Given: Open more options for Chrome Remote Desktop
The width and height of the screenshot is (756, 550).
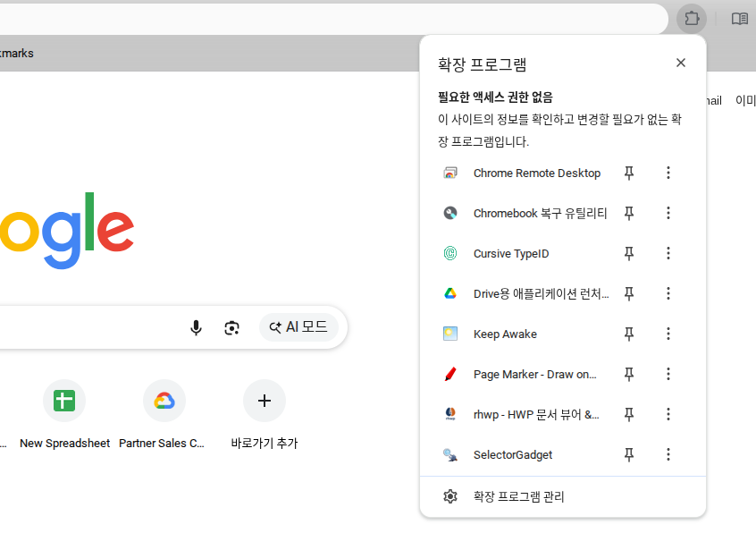Looking at the screenshot, I should point(668,173).
